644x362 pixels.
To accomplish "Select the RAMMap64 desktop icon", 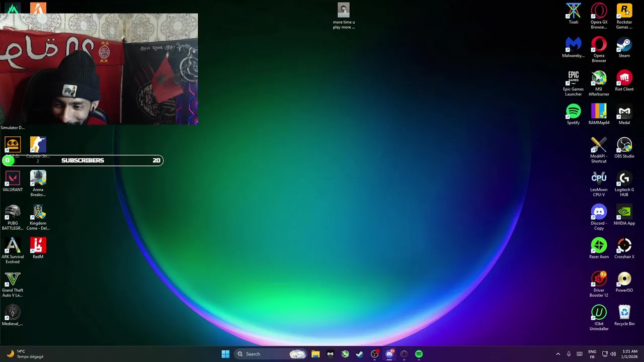I will pos(599,114).
